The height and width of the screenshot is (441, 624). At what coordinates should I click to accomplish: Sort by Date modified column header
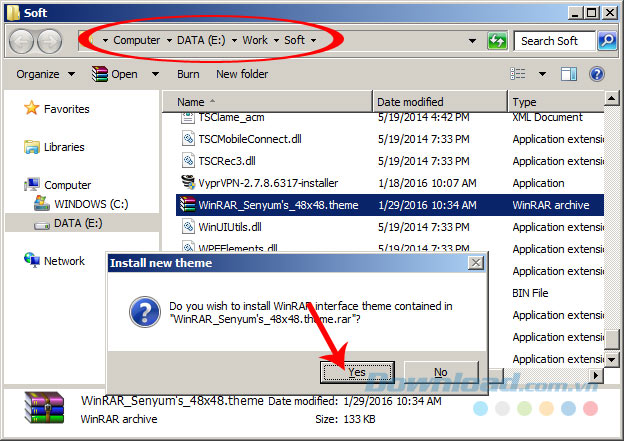pyautogui.click(x=440, y=102)
